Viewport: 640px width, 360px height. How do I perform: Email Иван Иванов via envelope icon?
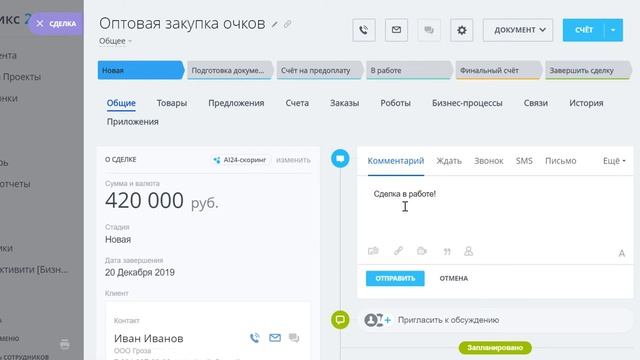click(x=275, y=338)
